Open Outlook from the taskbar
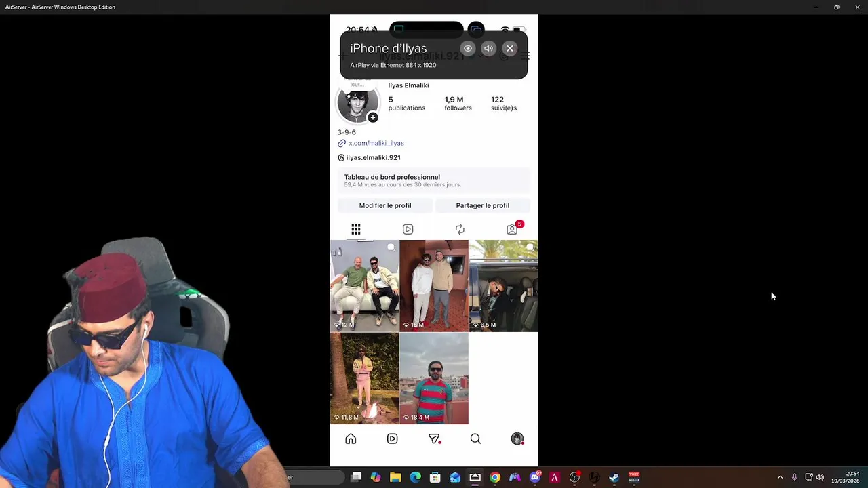 (455, 477)
